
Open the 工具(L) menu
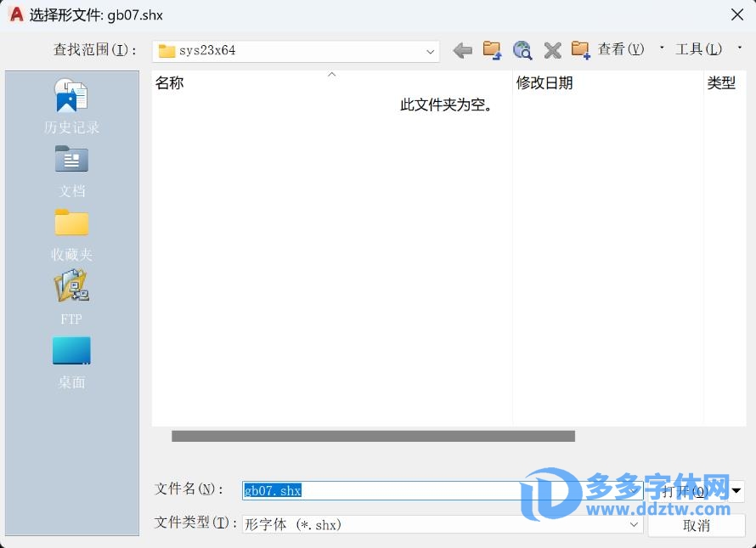coord(704,49)
